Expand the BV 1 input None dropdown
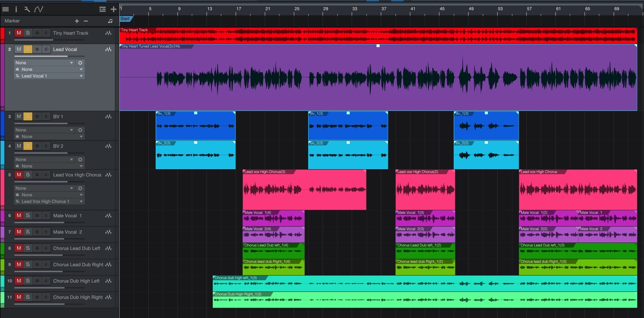This screenshot has width=644, height=318. pyautogui.click(x=44, y=130)
